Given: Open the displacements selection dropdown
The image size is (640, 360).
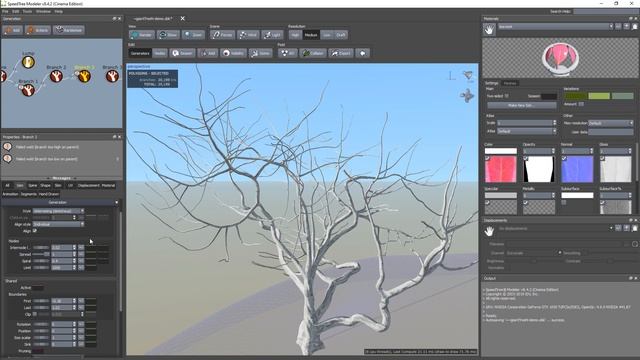Looking at the screenshot, I should pos(556,229).
